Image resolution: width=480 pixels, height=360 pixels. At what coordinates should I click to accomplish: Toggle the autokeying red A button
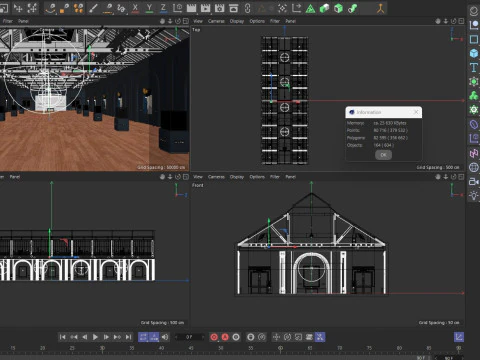[225, 337]
